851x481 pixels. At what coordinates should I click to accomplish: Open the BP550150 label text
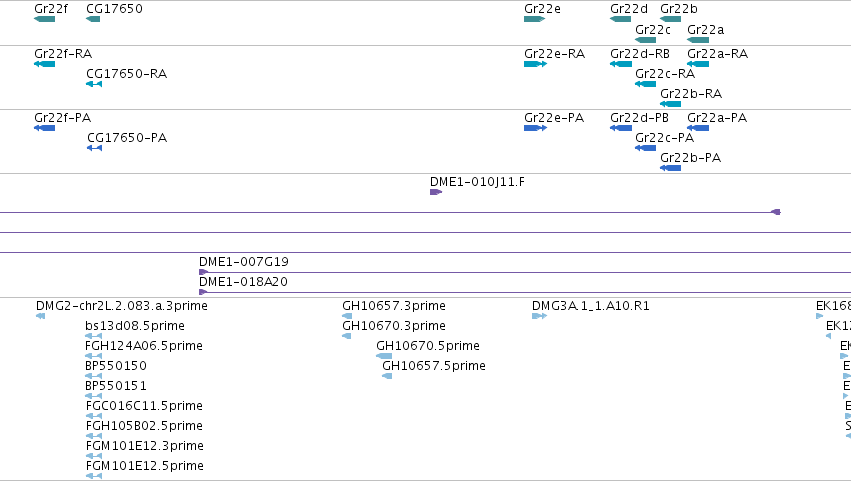point(116,366)
